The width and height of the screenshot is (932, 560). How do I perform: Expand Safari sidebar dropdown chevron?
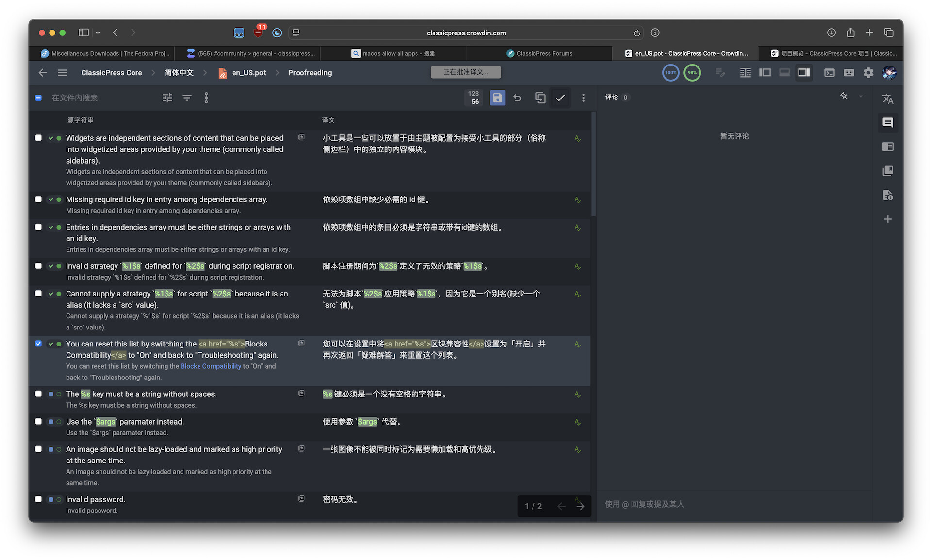click(98, 33)
